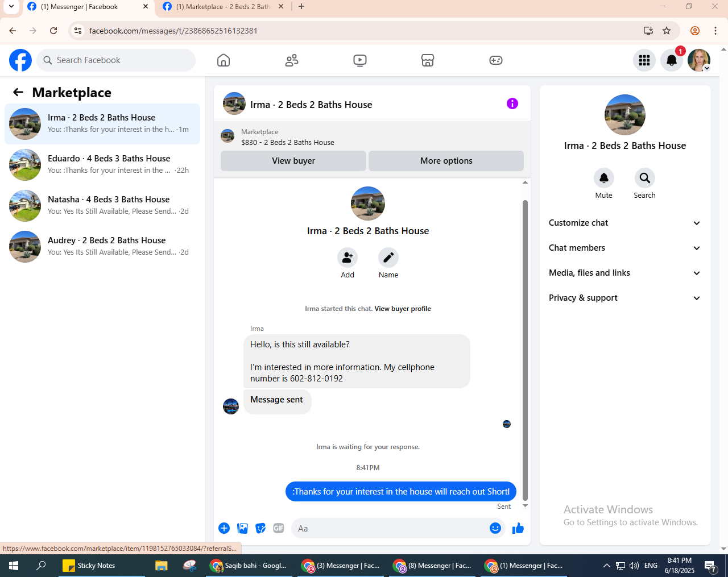Reload the page

point(53,31)
